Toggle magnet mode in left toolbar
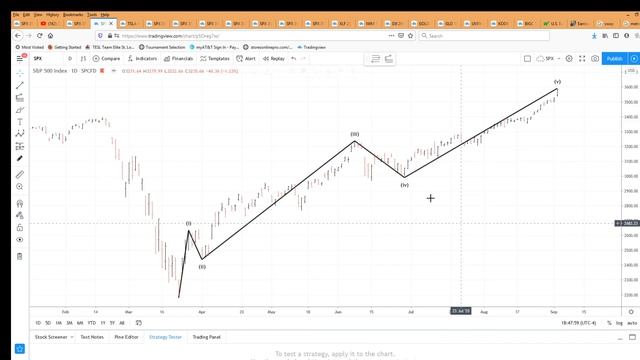 (20, 203)
